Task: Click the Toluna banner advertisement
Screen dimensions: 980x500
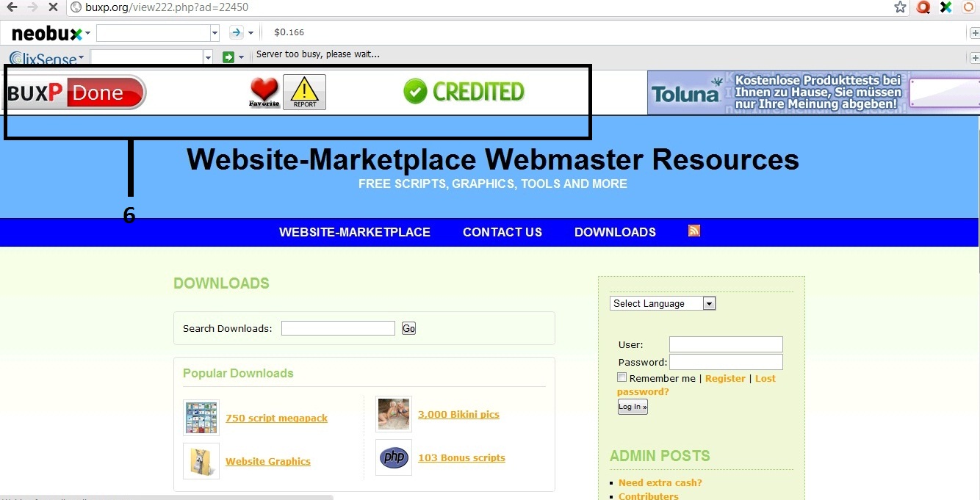Action: (x=813, y=93)
